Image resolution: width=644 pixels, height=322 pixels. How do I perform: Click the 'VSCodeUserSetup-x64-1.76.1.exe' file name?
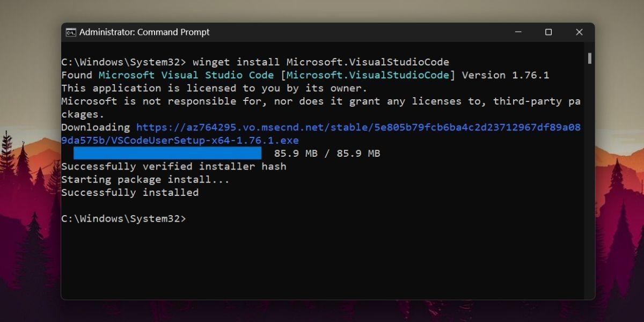tap(205, 141)
